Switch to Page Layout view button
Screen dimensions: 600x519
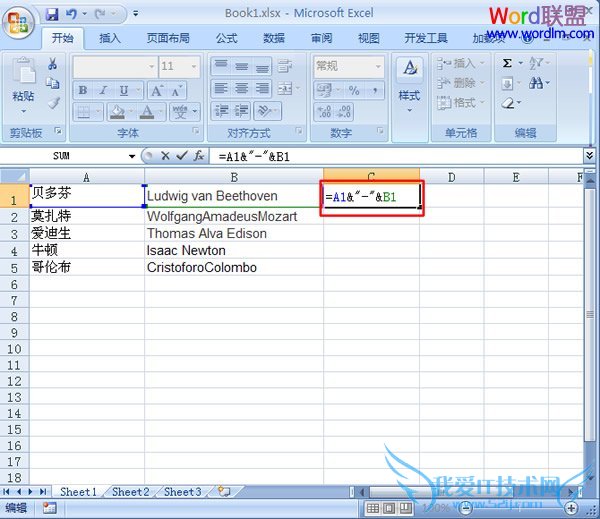(x=389, y=508)
